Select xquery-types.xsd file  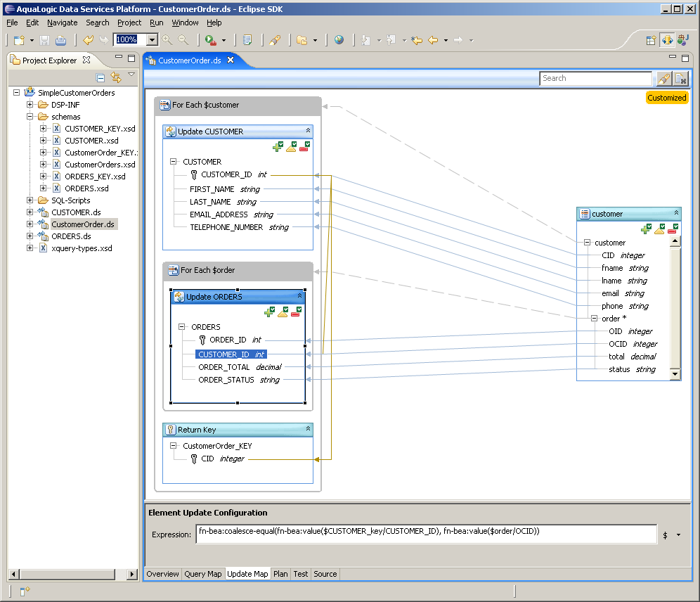click(x=82, y=248)
